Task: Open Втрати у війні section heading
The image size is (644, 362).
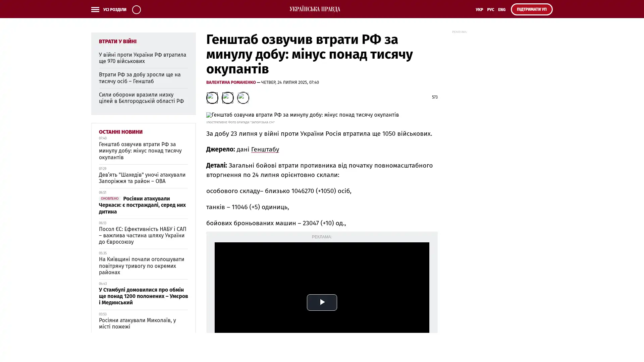Action: click(117, 42)
